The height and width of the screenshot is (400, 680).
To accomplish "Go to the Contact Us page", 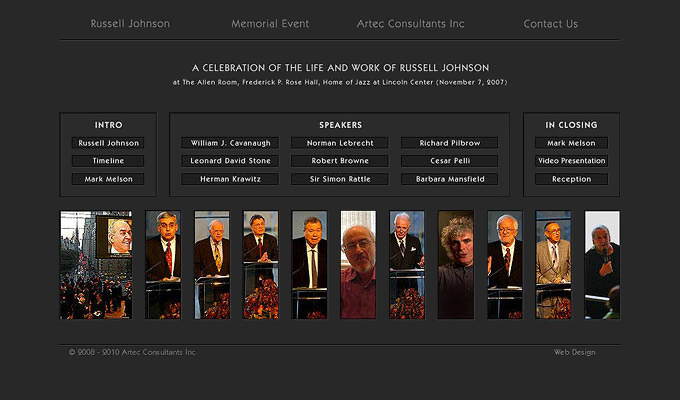I will coord(550,24).
